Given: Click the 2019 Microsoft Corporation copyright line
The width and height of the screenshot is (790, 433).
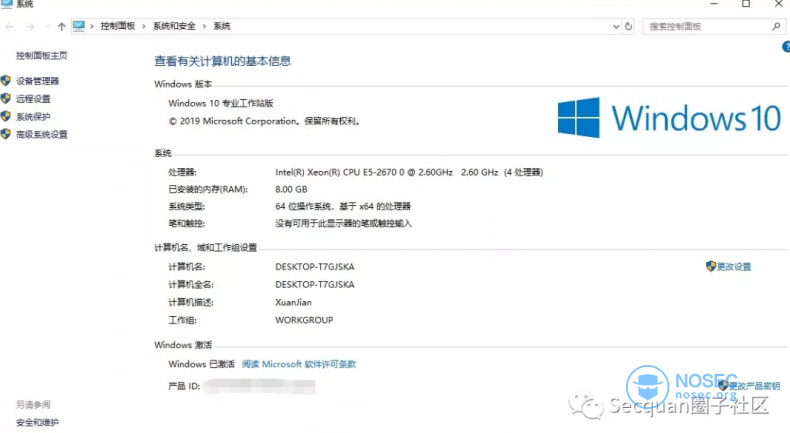Looking at the screenshot, I should [x=265, y=121].
